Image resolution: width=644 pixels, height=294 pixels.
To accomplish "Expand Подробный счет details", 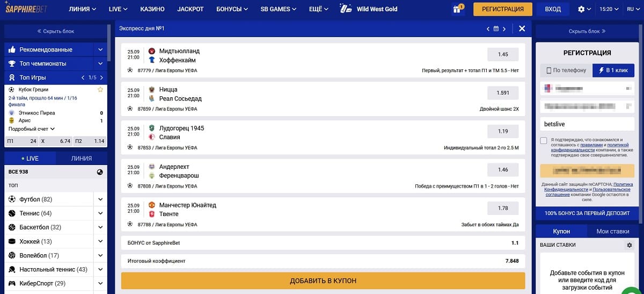I will pos(32,129).
